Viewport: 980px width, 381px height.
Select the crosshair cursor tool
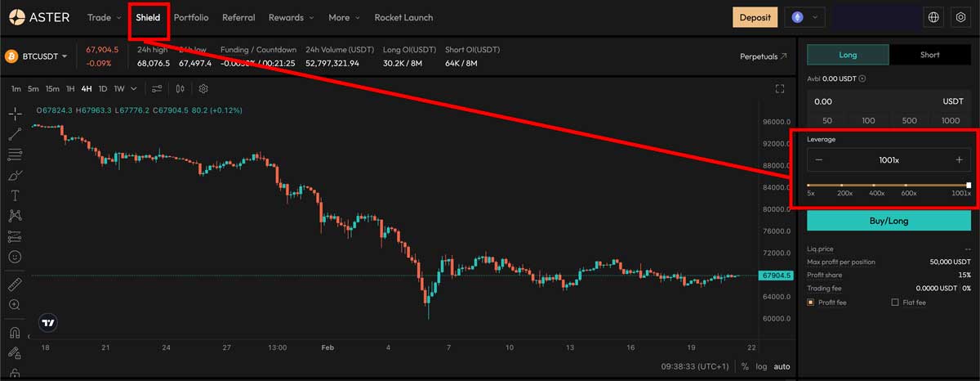tap(15, 113)
